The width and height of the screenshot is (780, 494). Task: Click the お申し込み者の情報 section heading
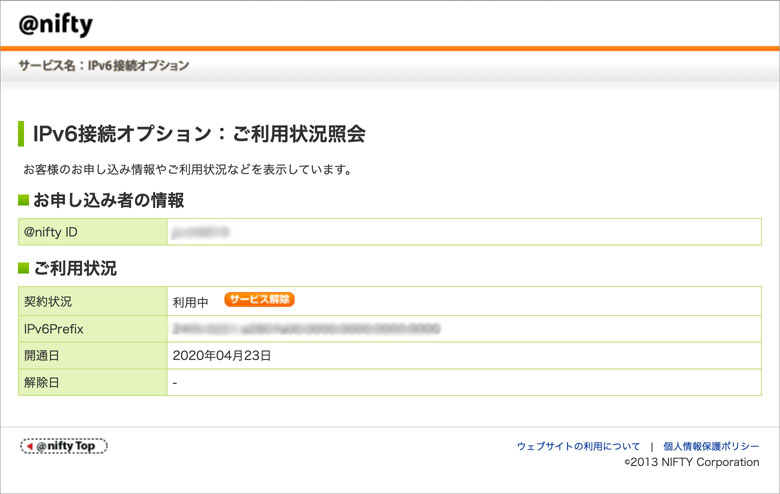click(x=108, y=200)
